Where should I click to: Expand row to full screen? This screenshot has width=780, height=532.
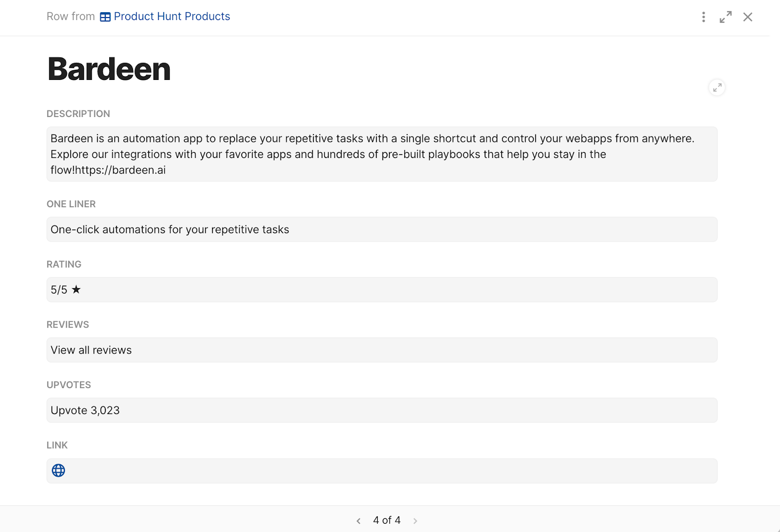(x=725, y=17)
